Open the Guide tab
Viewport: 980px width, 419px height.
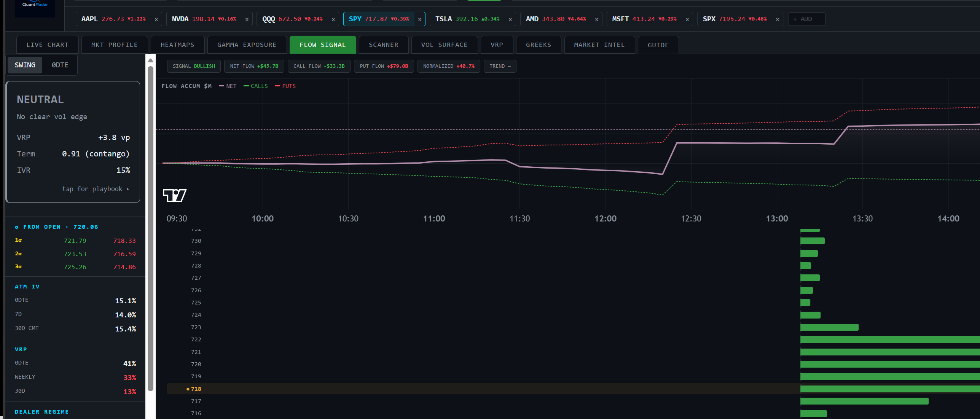[658, 45]
